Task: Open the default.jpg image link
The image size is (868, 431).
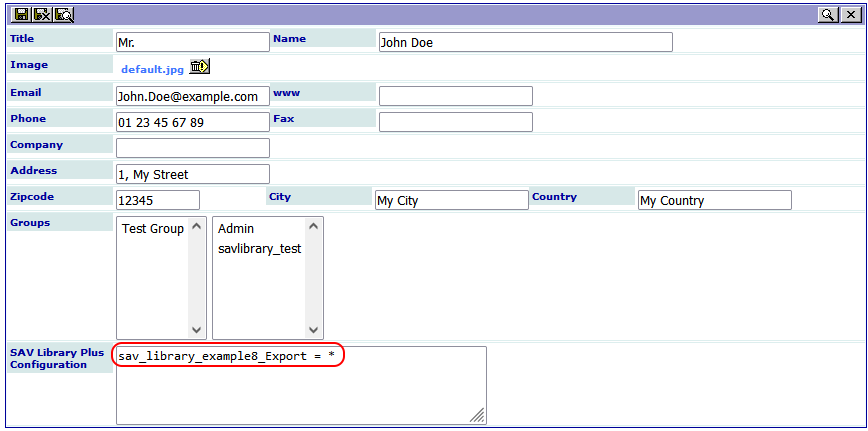Action: (x=152, y=70)
